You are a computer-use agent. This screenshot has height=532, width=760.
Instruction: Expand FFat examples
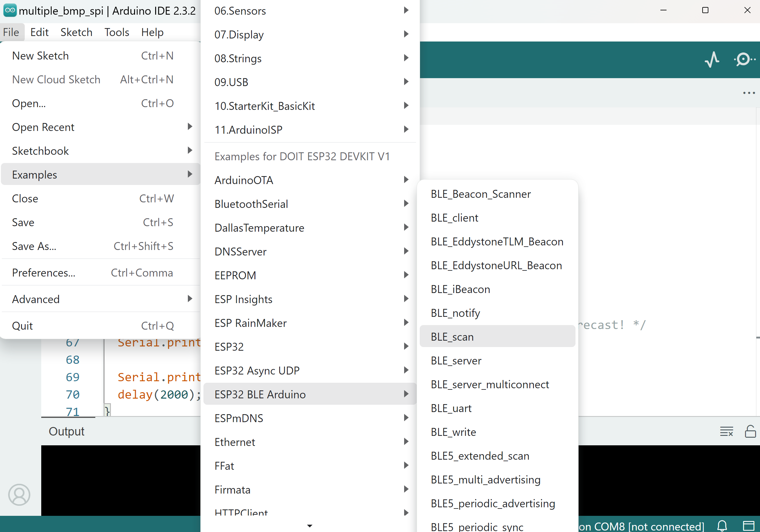310,466
